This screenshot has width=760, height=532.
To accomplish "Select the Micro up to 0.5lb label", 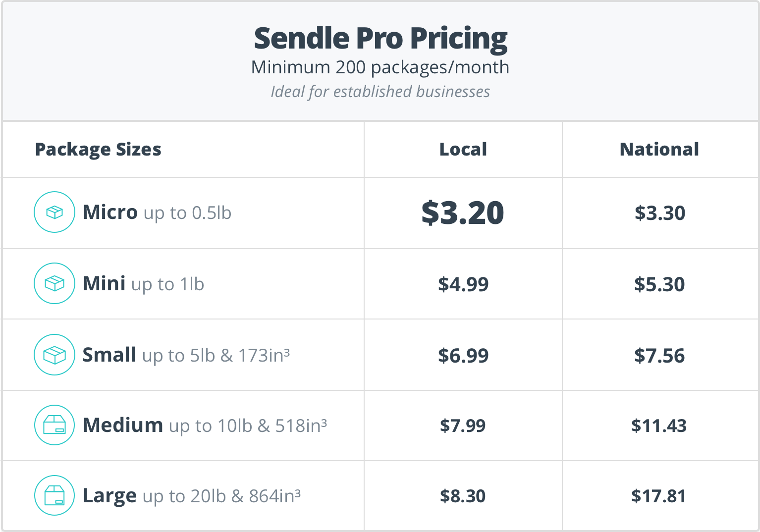I will pos(157,213).
